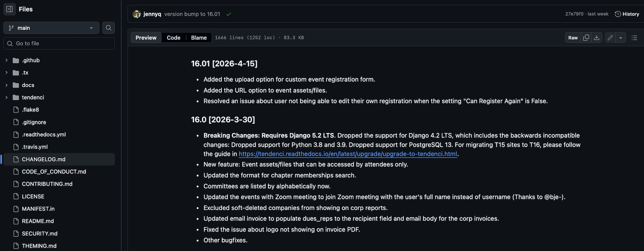Edit this file with pencil icon
Screen dimensions: 644x251
[610, 38]
